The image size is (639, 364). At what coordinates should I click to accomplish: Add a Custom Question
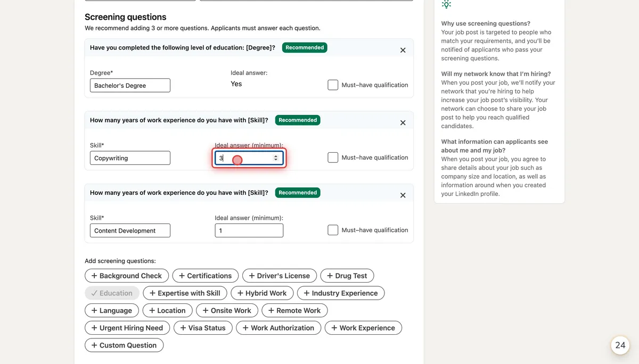point(124,345)
